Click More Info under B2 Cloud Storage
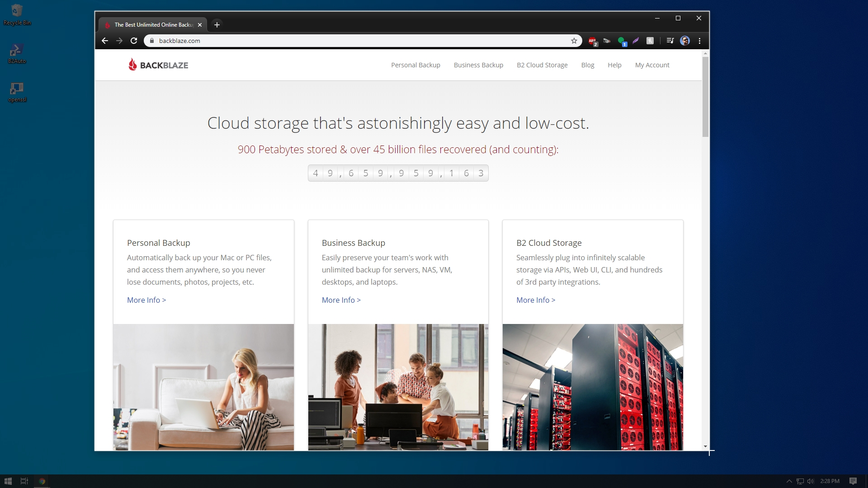The height and width of the screenshot is (488, 868). coord(536,300)
